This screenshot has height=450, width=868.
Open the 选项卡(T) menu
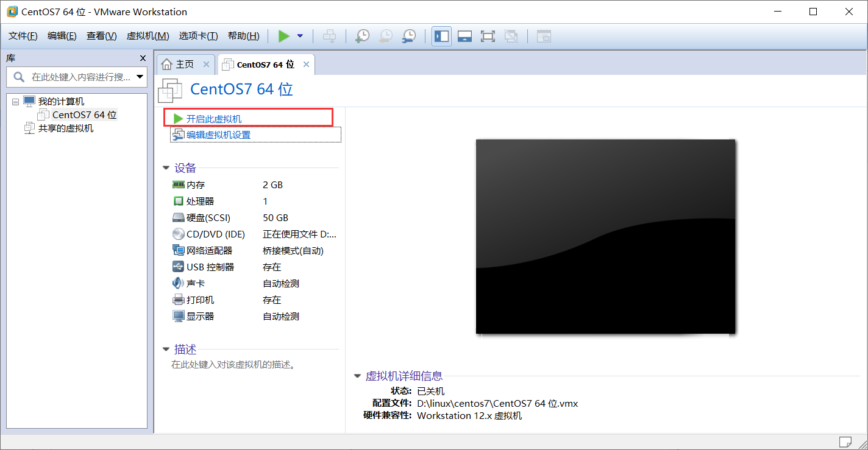coord(198,36)
